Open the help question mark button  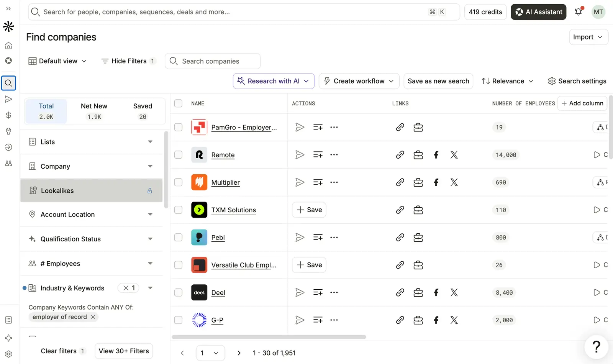pyautogui.click(x=596, y=347)
